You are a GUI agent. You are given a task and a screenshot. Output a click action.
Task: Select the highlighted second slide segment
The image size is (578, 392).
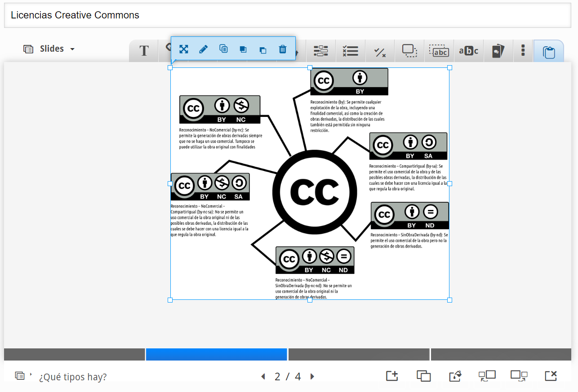pyautogui.click(x=217, y=354)
